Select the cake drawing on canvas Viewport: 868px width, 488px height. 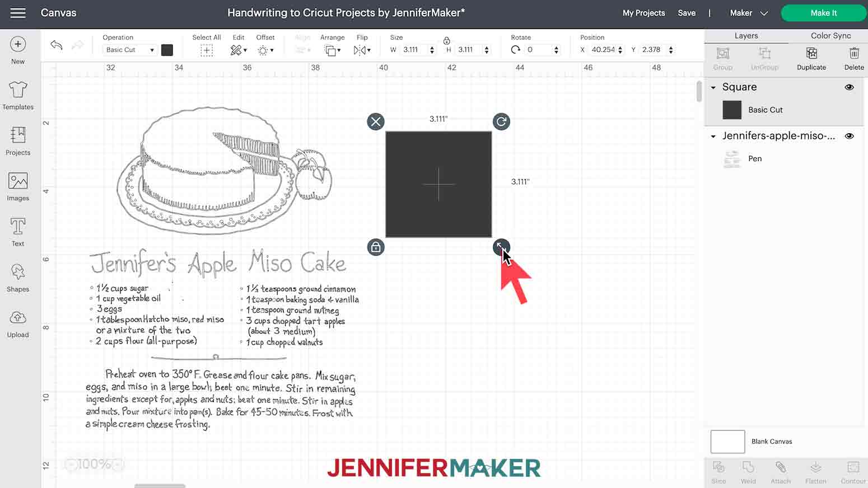pos(224,171)
